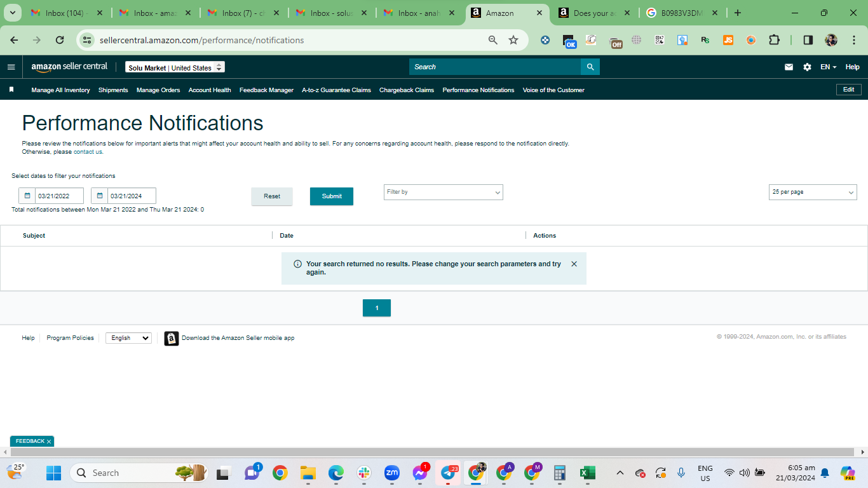Open the Filter by dropdown

[444, 192]
